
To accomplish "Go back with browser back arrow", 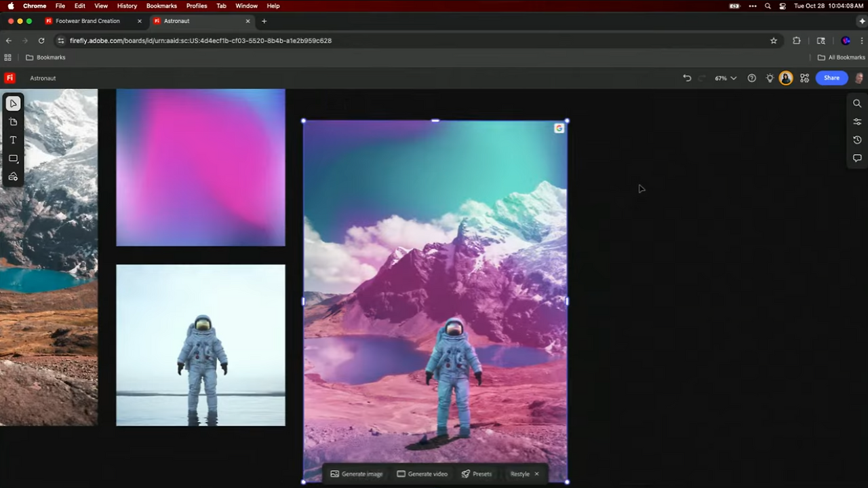I will point(9,41).
